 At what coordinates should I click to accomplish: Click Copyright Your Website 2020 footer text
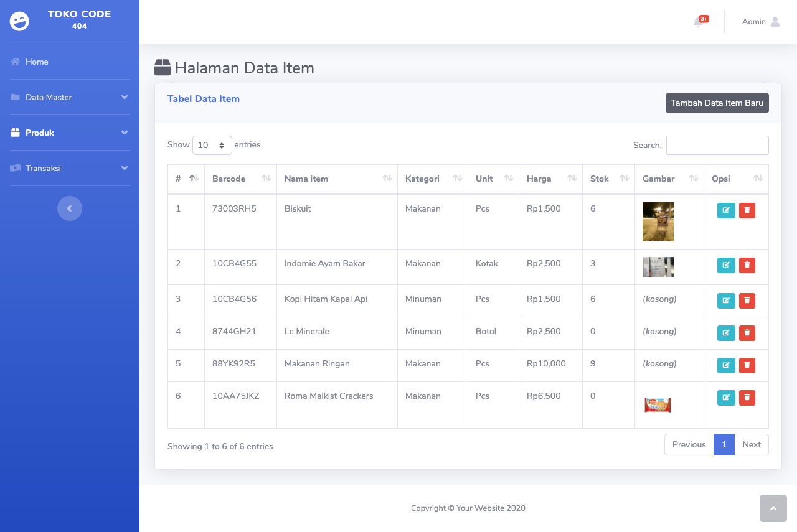click(468, 508)
